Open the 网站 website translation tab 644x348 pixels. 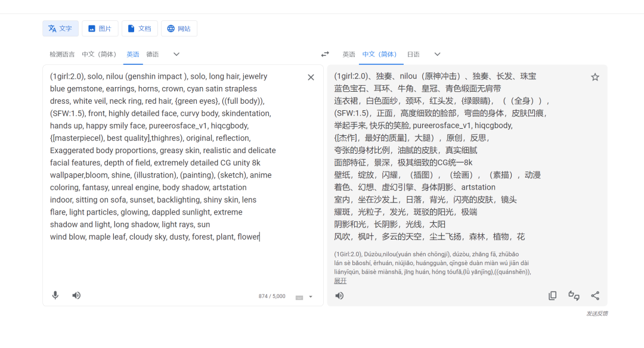179,29
